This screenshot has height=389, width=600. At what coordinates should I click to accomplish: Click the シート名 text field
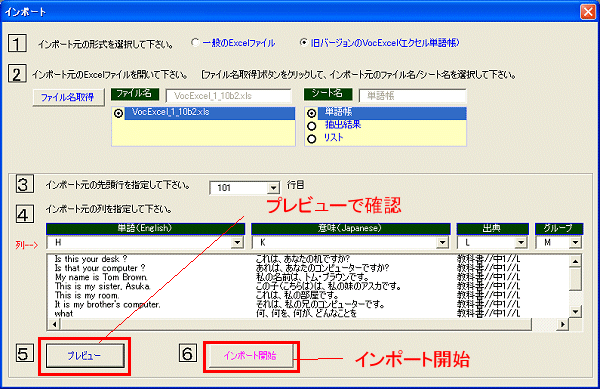tap(412, 96)
